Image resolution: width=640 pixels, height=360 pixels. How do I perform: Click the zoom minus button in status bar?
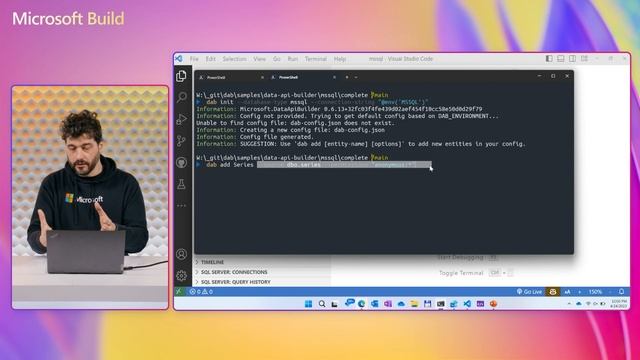coord(610,291)
